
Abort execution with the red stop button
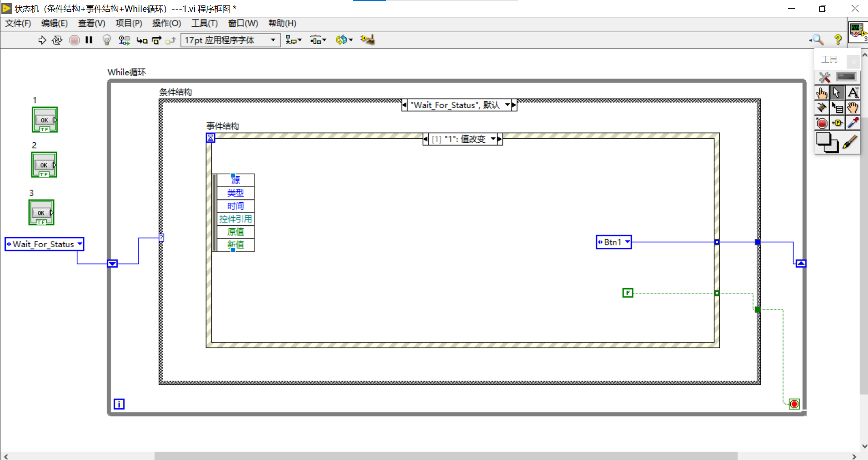click(75, 40)
